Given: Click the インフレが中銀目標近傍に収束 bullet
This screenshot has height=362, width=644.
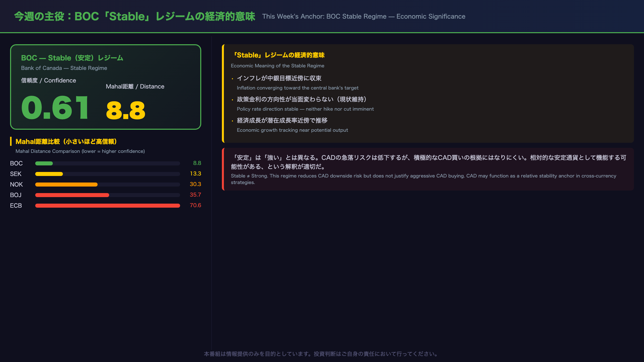Looking at the screenshot, I should click(x=279, y=78).
